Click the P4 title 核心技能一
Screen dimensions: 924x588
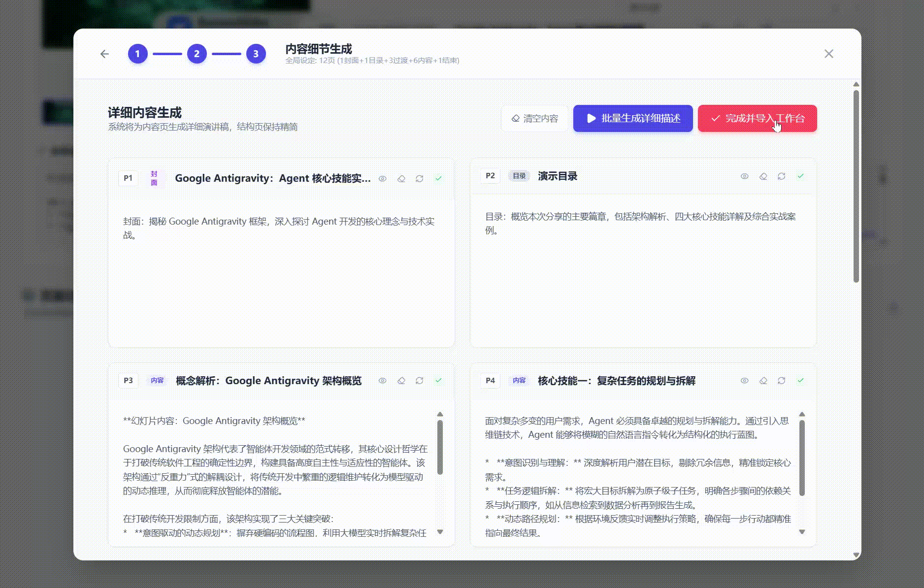pos(617,381)
